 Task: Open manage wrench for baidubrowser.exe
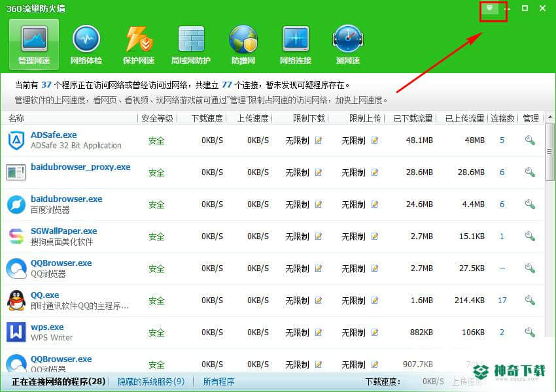click(x=530, y=204)
